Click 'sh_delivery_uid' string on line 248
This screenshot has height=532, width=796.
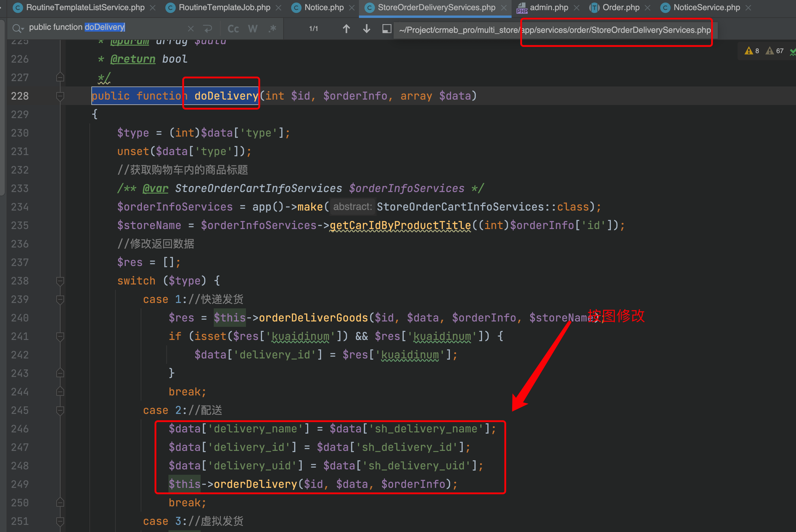coord(416,466)
